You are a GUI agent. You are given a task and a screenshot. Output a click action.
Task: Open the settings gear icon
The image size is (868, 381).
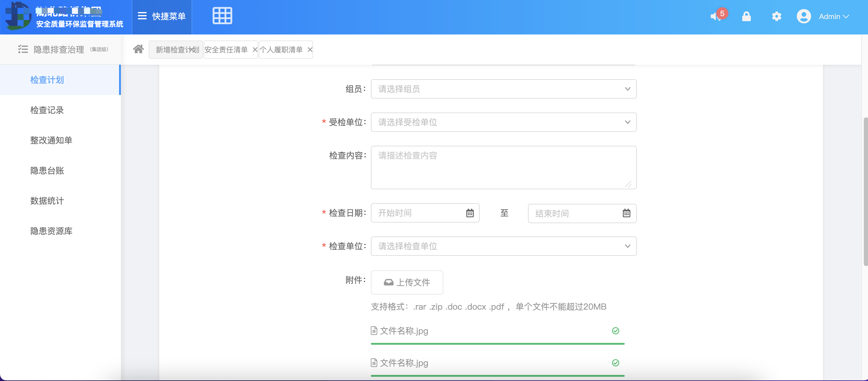(x=776, y=16)
